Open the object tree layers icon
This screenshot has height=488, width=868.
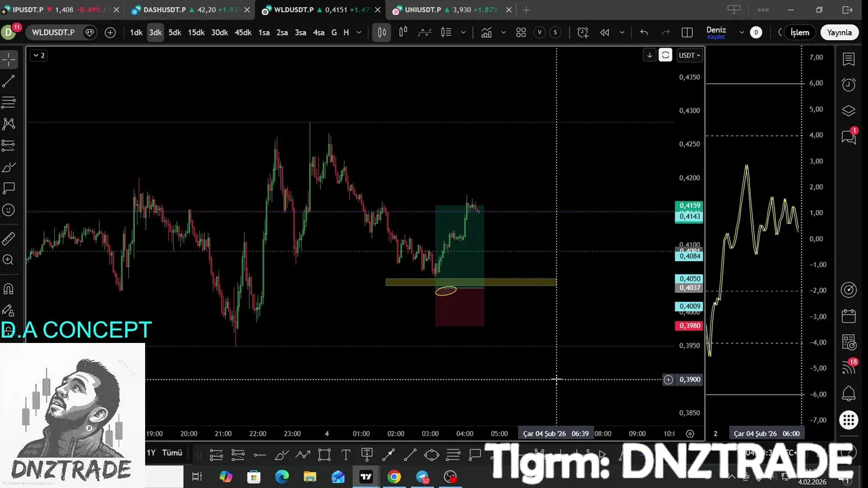[848, 111]
